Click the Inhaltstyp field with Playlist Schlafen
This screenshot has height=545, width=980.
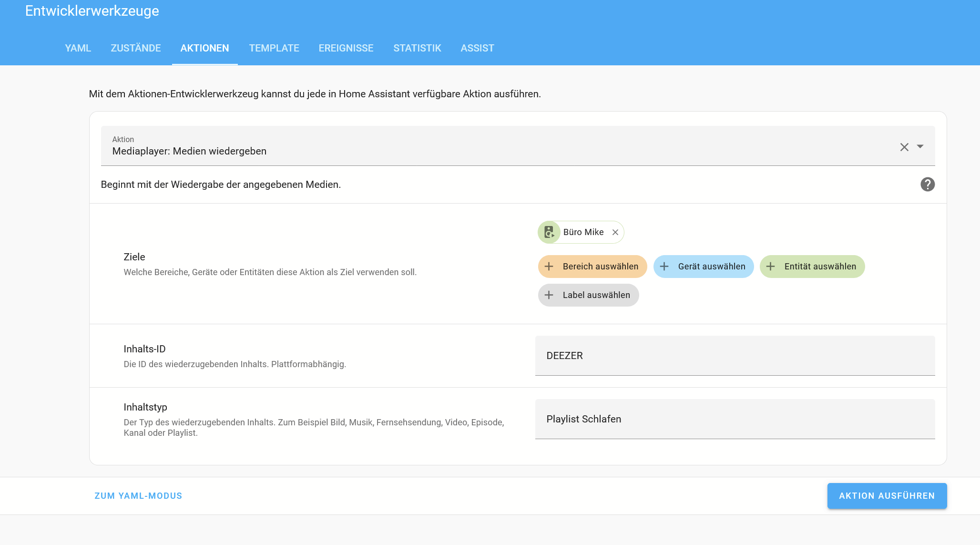tap(735, 419)
